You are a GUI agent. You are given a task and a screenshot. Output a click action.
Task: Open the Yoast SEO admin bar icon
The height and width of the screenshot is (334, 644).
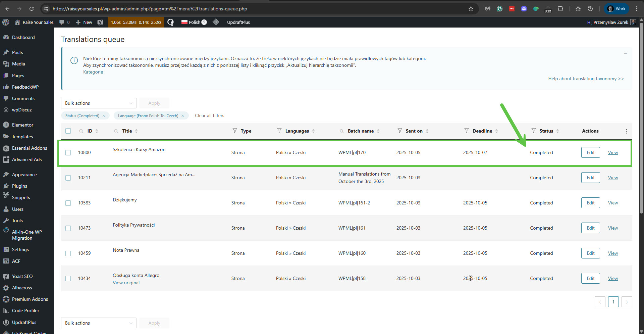(100, 22)
